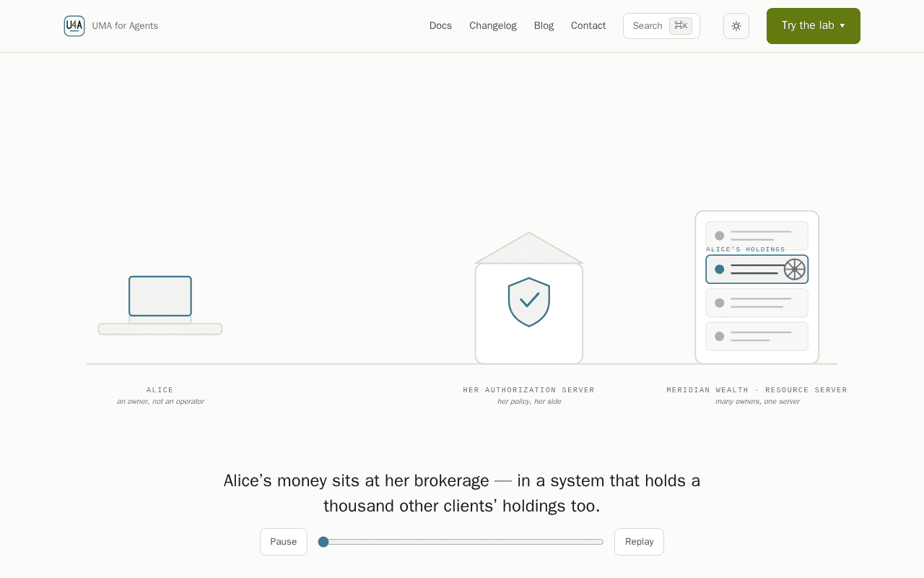Navigate to Contact
924x578 pixels.
pos(588,26)
